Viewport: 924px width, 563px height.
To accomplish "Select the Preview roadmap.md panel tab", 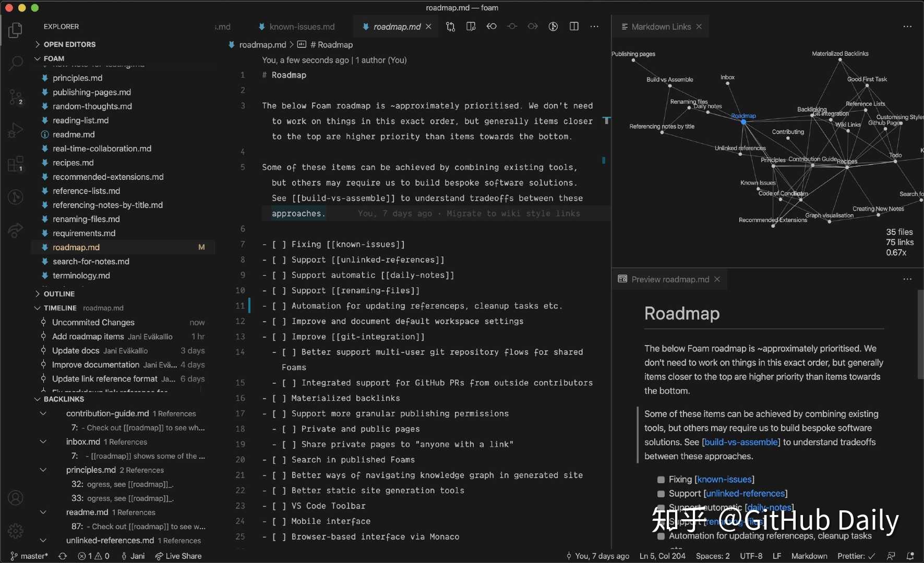I will (x=669, y=279).
